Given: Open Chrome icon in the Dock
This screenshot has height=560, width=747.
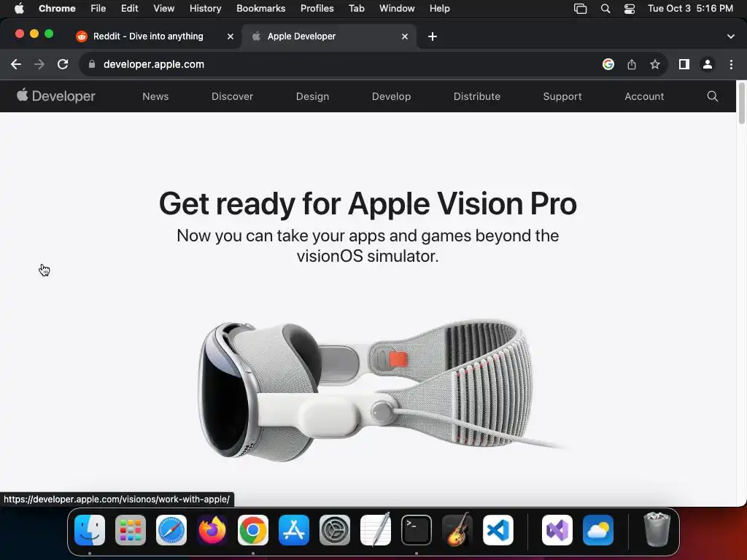Looking at the screenshot, I should pos(253,530).
